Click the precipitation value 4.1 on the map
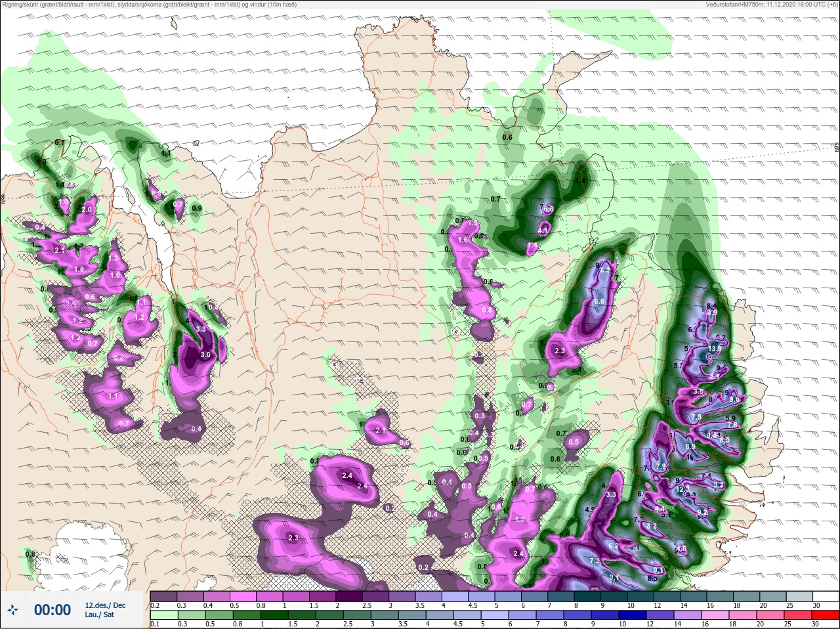This screenshot has width=840, height=629. point(543,231)
